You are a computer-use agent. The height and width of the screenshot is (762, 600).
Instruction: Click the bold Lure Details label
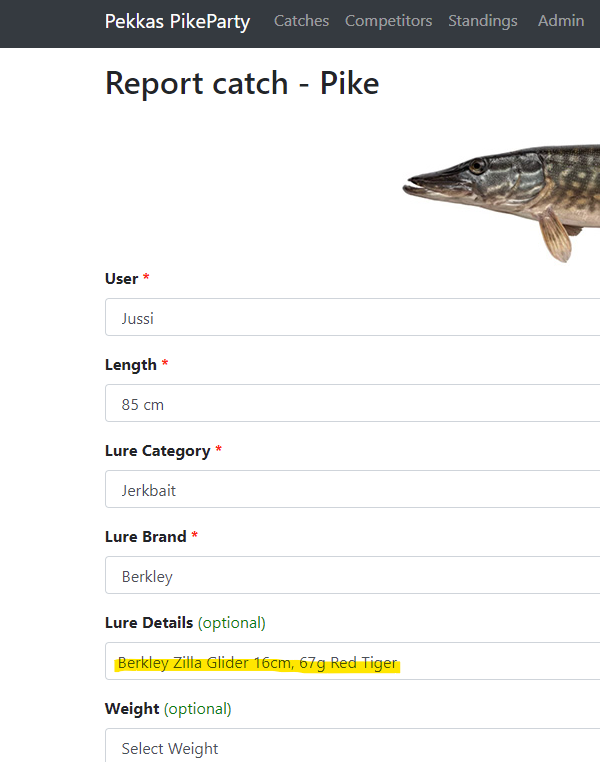148,623
